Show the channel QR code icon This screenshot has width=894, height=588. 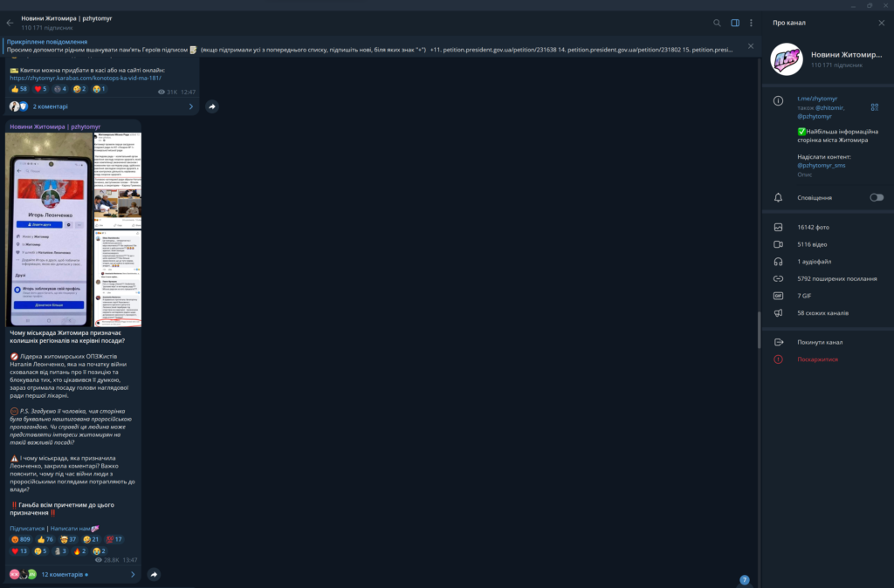(x=874, y=107)
